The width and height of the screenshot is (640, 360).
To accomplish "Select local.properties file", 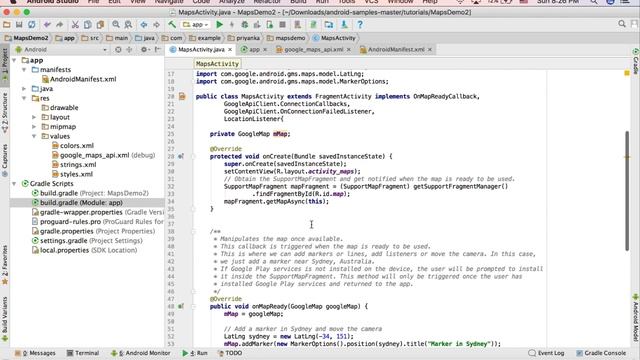I will pyautogui.click(x=84, y=250).
